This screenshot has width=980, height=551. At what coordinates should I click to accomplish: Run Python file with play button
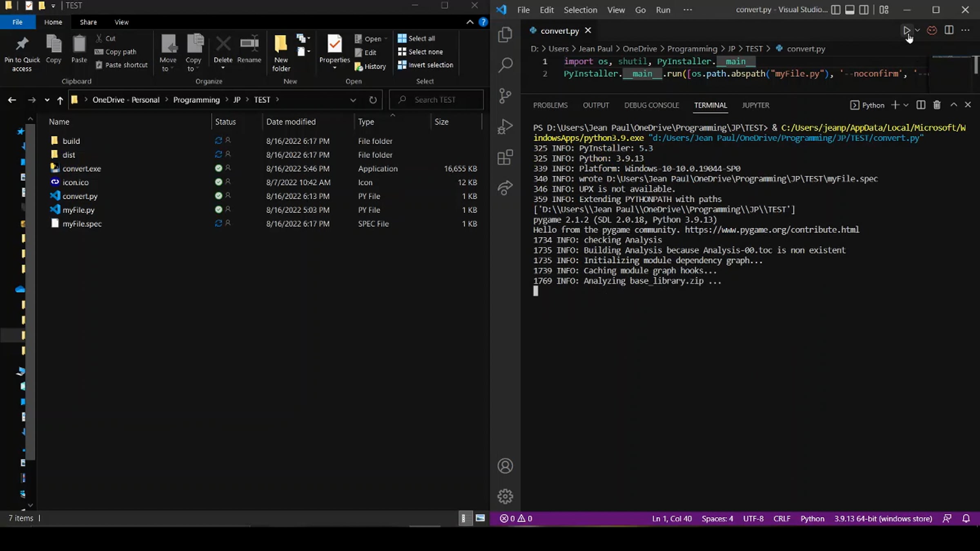point(906,30)
